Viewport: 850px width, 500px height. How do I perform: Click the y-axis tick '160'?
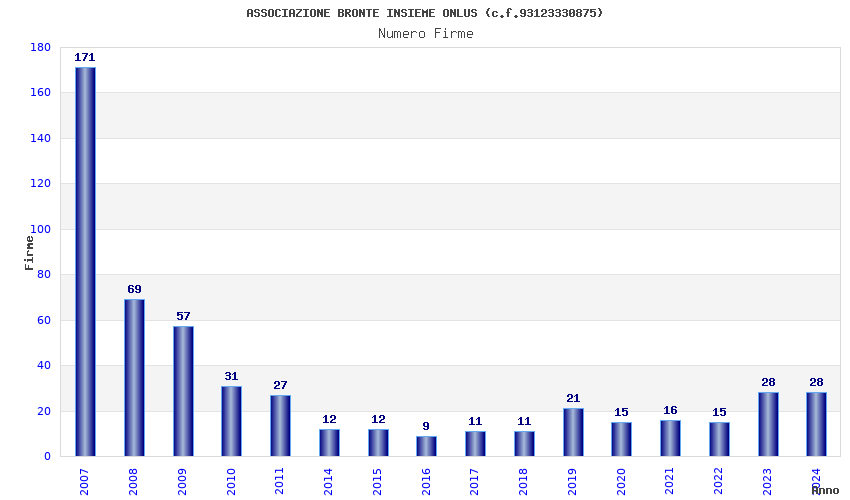point(41,92)
